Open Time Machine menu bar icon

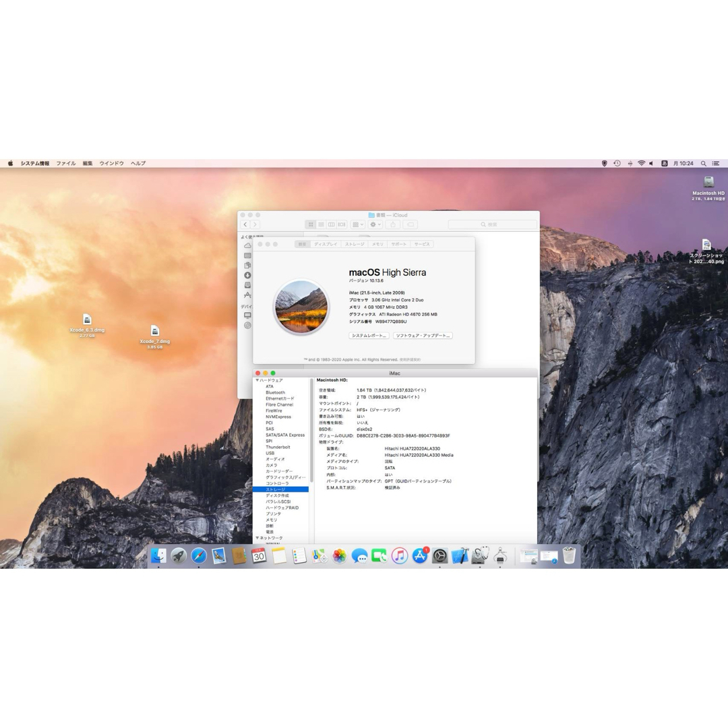[x=617, y=163]
